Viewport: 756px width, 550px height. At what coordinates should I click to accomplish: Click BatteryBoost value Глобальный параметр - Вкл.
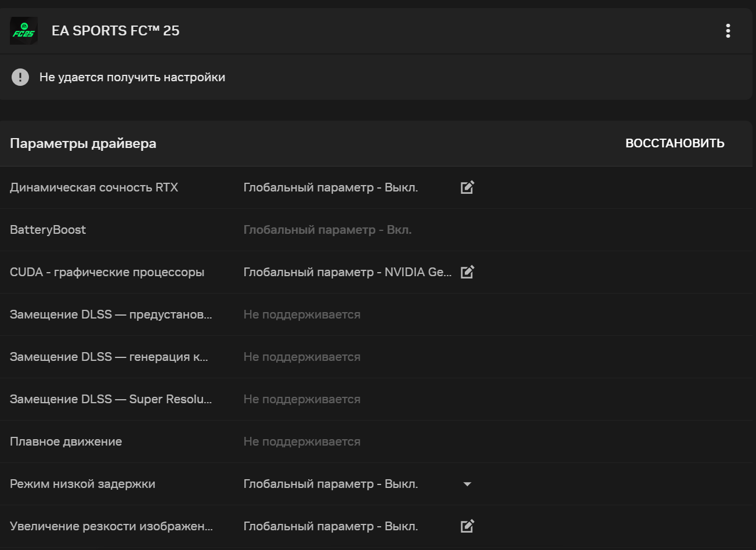click(x=328, y=230)
